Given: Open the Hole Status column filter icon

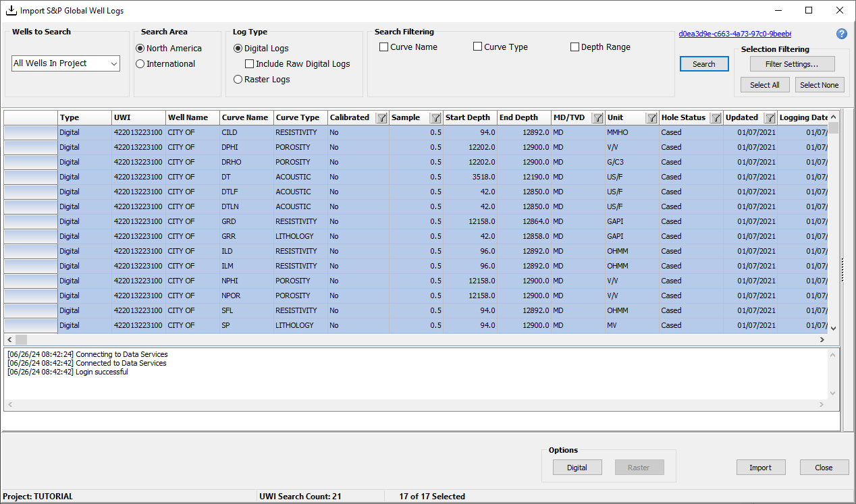Looking at the screenshot, I should tap(716, 118).
